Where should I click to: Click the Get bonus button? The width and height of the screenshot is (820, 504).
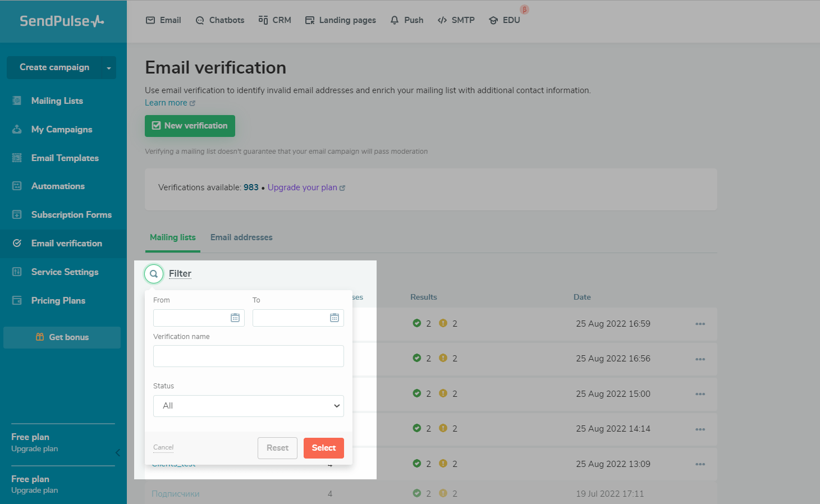[62, 337]
